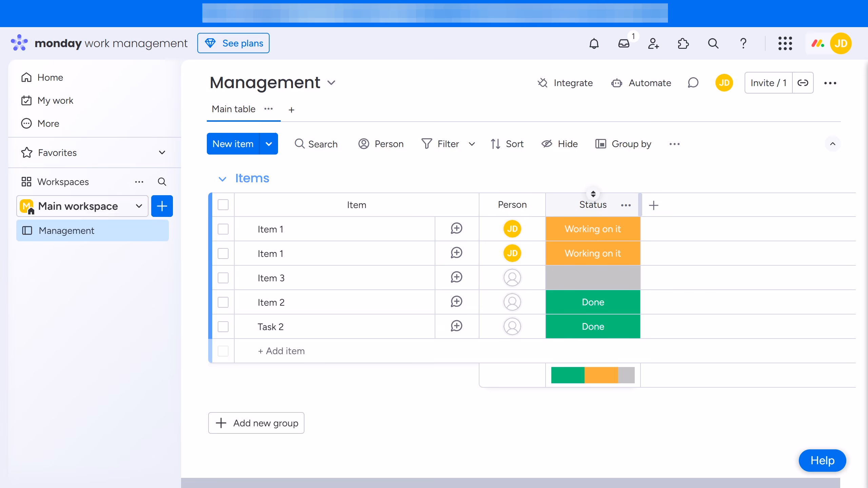The height and width of the screenshot is (488, 868).
Task: Expand the Management board title dropdown
Action: 331,83
